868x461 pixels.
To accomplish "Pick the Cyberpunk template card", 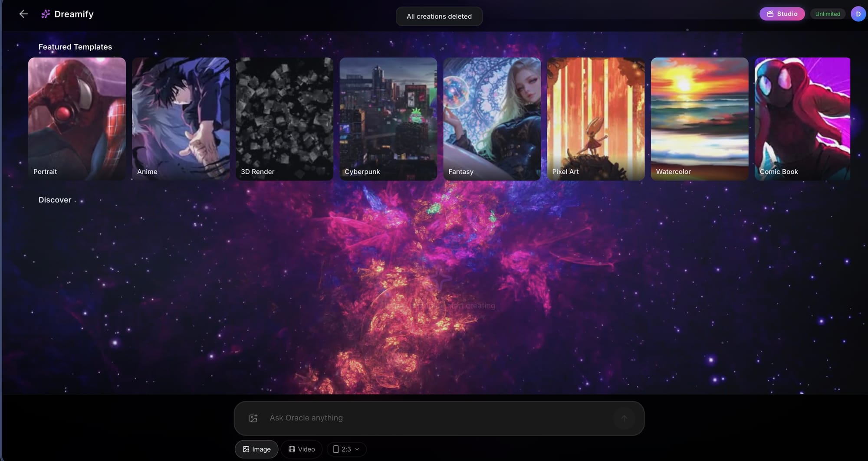I will [388, 119].
